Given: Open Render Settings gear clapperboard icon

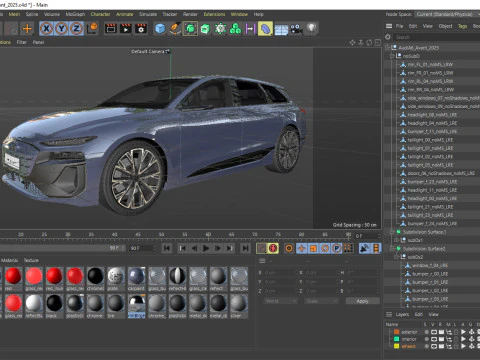Looking at the screenshot, I should 141,29.
